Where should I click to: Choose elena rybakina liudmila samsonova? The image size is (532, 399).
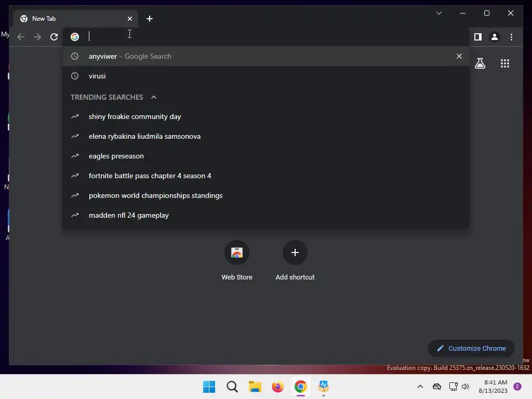coord(266,136)
